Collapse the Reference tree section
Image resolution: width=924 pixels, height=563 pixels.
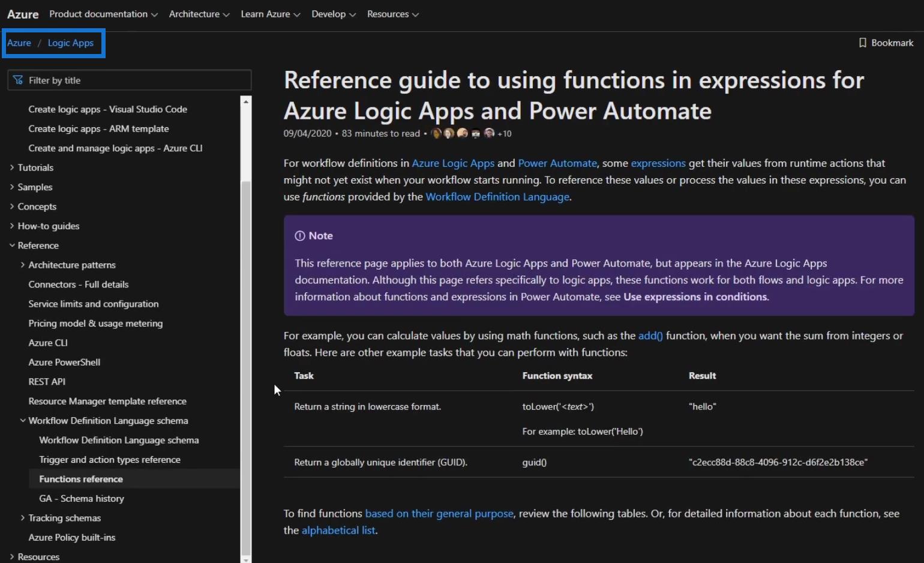coord(12,245)
